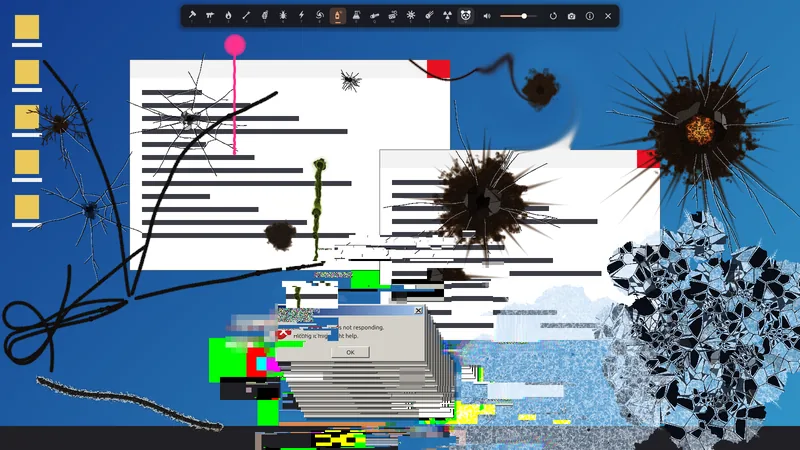Select the machine gun tool
Image resolution: width=800 pixels, height=450 pixels.
click(x=210, y=16)
